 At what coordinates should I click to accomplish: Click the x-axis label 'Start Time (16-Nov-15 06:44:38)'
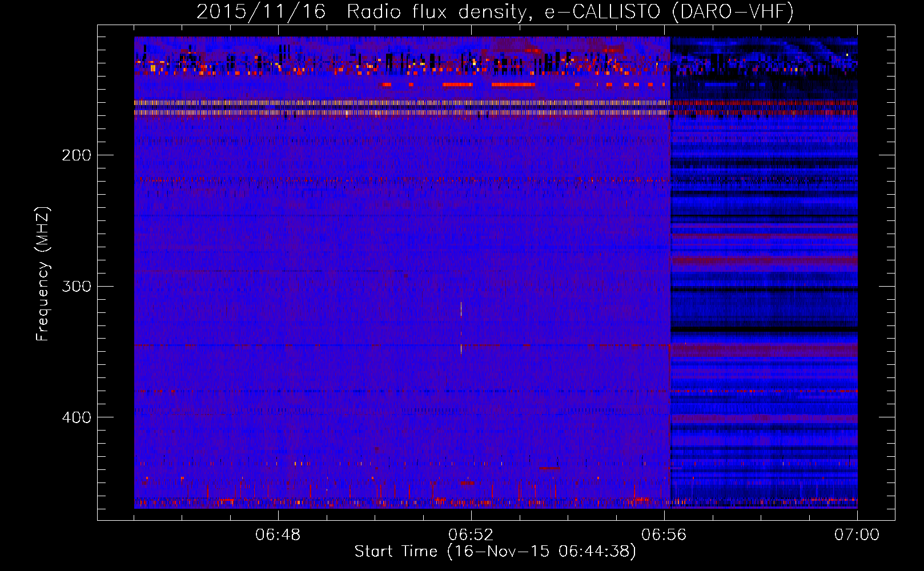(x=495, y=552)
